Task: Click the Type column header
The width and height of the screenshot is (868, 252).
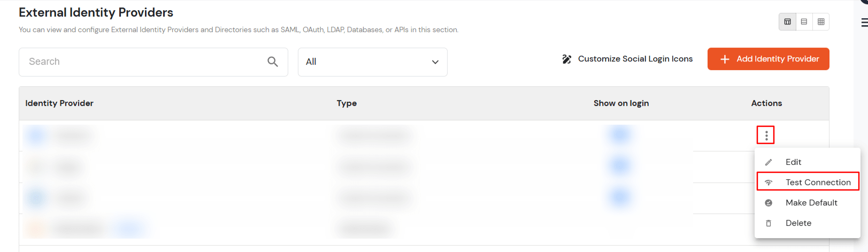Action: (x=347, y=103)
